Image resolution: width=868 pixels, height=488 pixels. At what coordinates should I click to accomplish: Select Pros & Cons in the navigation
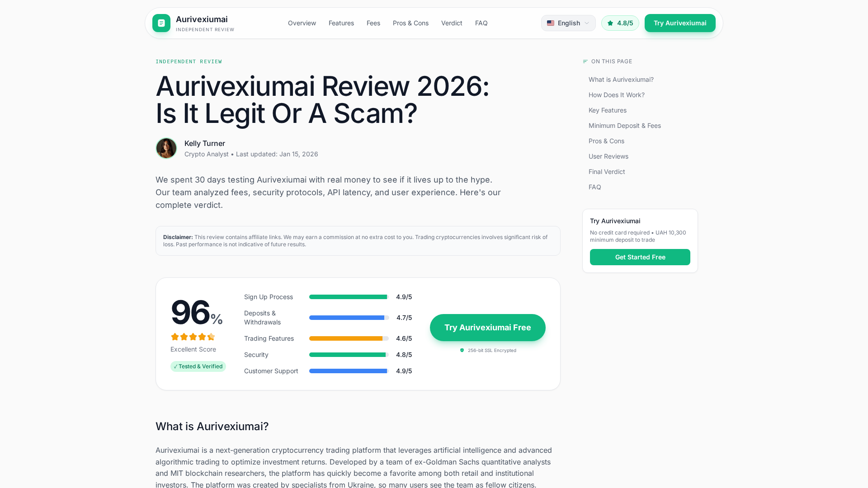(x=410, y=23)
